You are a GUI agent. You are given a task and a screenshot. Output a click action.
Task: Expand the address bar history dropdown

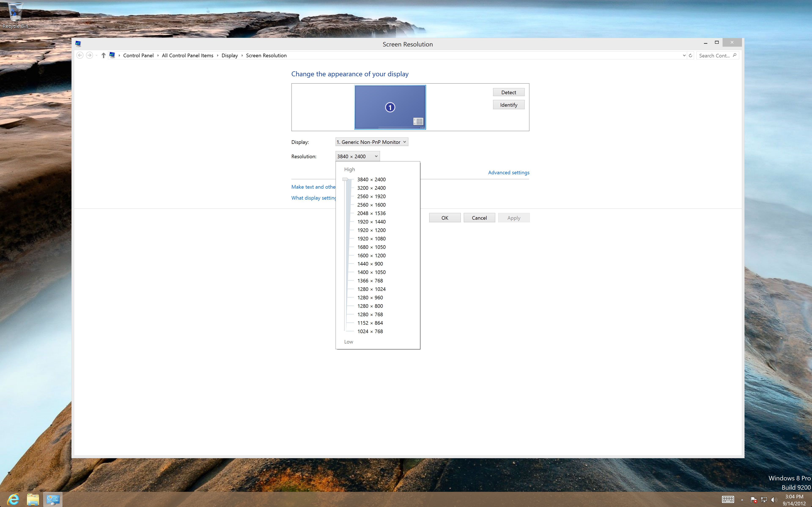click(684, 56)
